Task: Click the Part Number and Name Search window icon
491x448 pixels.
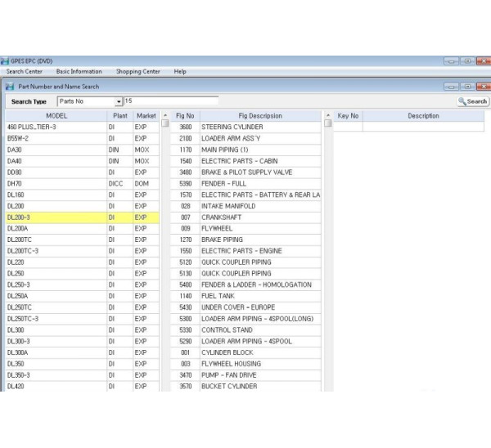Action: pos(10,87)
